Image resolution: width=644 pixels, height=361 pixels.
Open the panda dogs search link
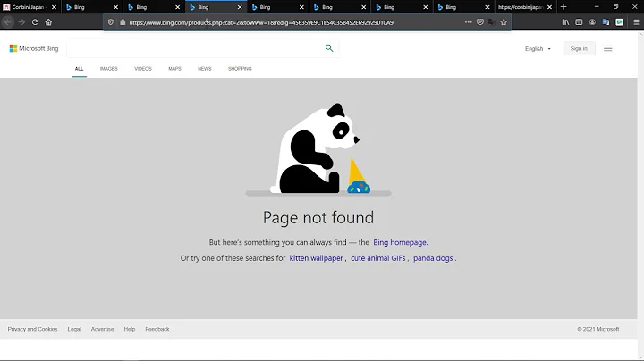(433, 258)
